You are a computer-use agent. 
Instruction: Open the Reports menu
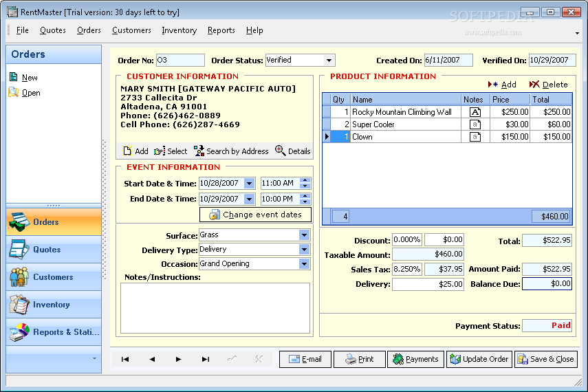click(221, 30)
